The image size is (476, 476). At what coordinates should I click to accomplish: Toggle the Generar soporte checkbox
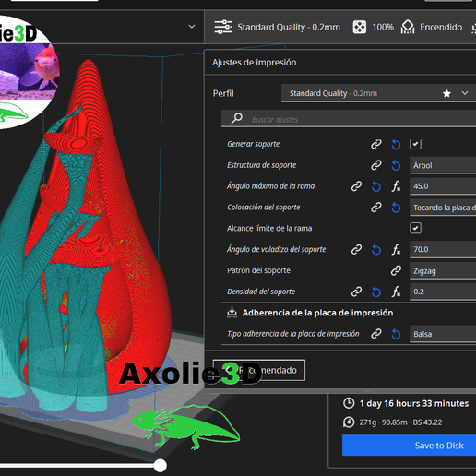(x=415, y=144)
